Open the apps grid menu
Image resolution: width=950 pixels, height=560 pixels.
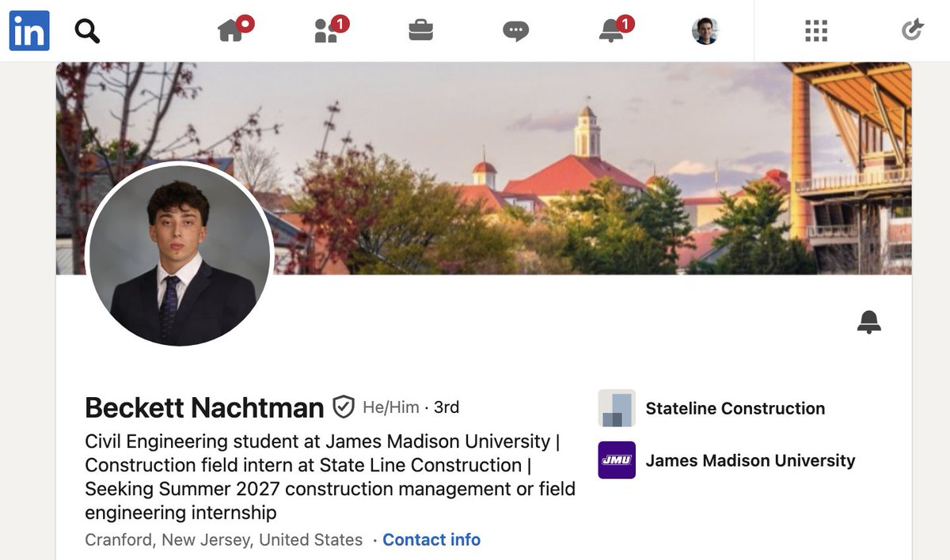click(816, 31)
